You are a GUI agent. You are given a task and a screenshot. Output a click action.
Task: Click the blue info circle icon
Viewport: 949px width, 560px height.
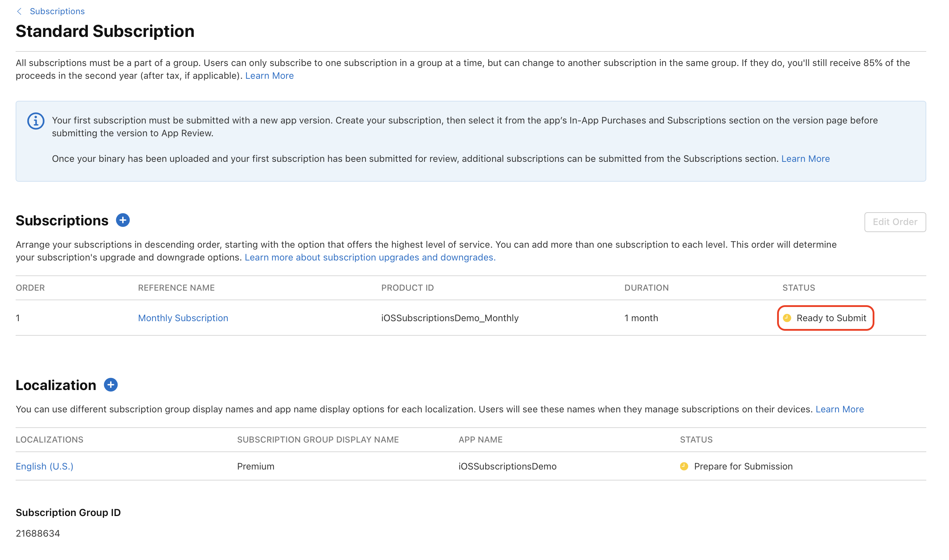pos(36,121)
